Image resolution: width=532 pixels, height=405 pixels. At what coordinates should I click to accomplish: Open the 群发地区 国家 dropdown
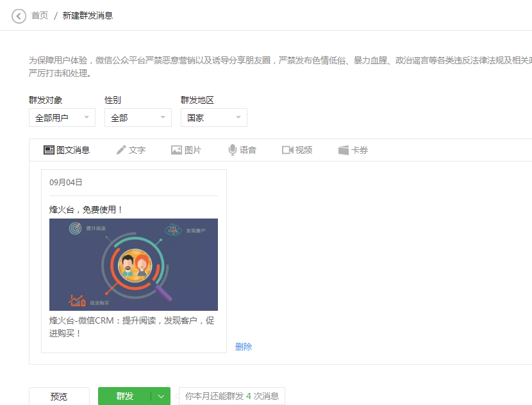click(x=213, y=118)
